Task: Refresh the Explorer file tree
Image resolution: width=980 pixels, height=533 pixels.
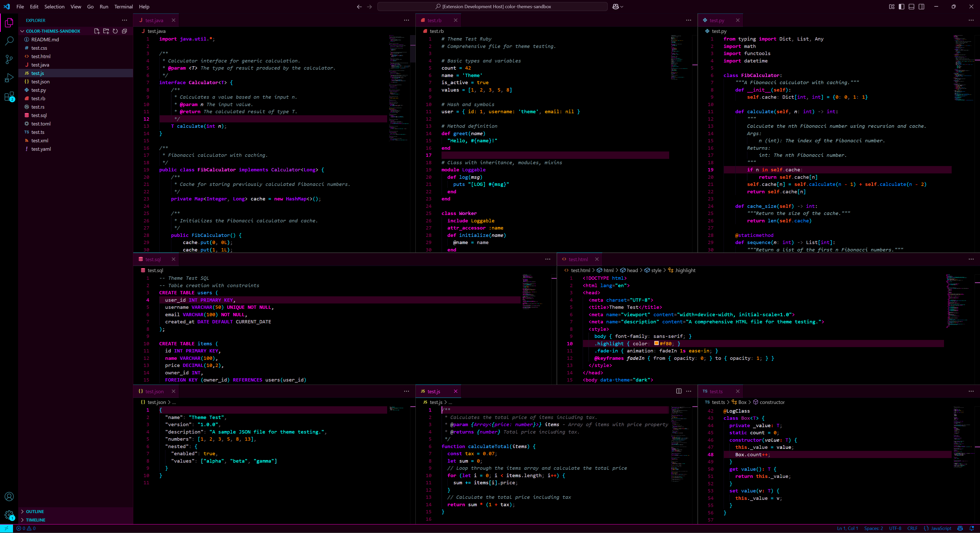Action: [115, 31]
